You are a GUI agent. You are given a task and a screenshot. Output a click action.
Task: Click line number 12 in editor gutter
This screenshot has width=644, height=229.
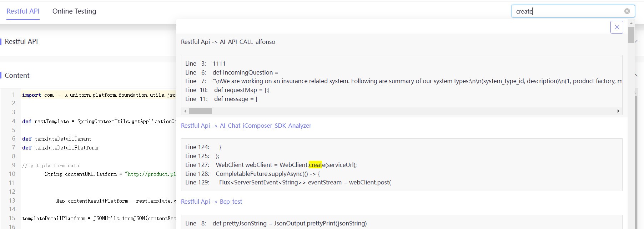point(12,192)
